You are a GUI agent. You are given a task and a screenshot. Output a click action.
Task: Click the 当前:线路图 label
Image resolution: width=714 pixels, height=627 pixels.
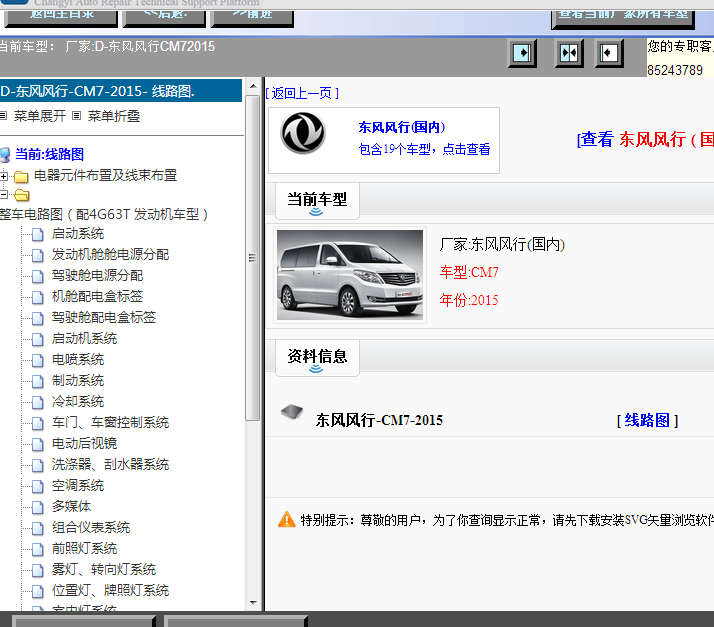(50, 154)
